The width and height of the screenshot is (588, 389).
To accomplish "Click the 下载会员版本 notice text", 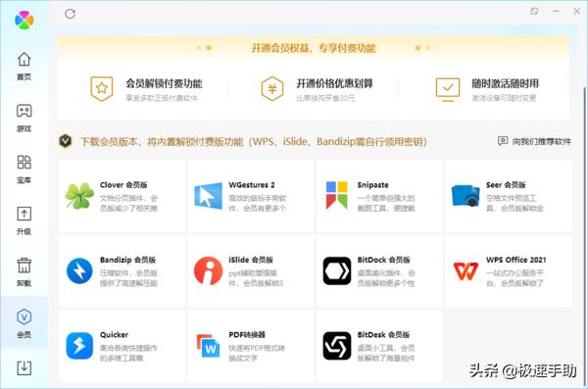I will [x=254, y=142].
